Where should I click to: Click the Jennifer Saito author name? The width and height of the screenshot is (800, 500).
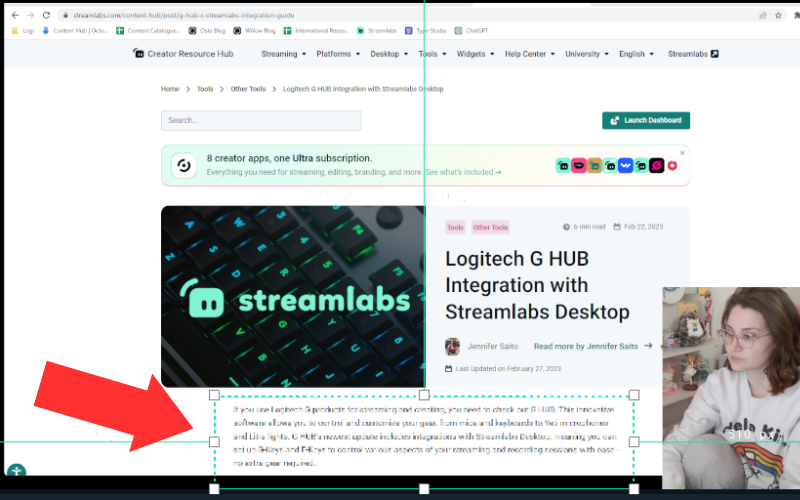[493, 346]
